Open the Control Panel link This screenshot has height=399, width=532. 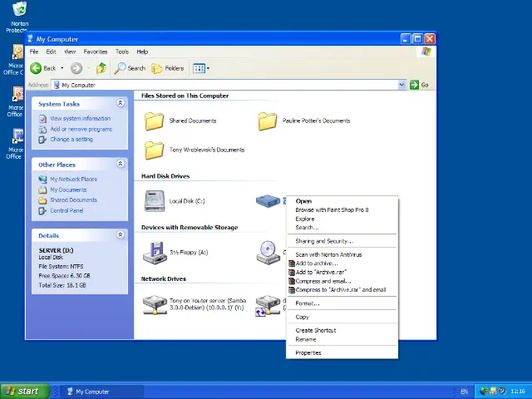[x=66, y=210]
